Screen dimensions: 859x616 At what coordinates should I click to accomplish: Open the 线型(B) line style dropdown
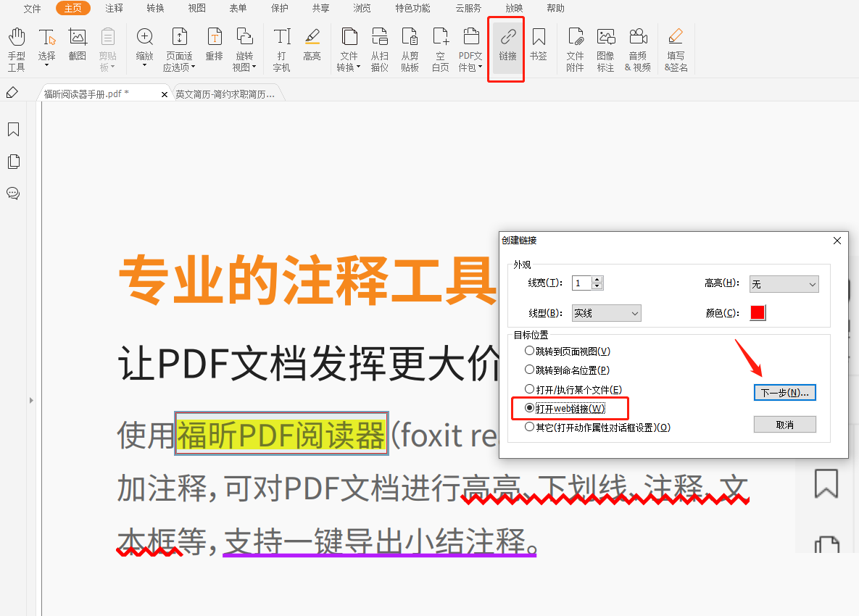607,313
